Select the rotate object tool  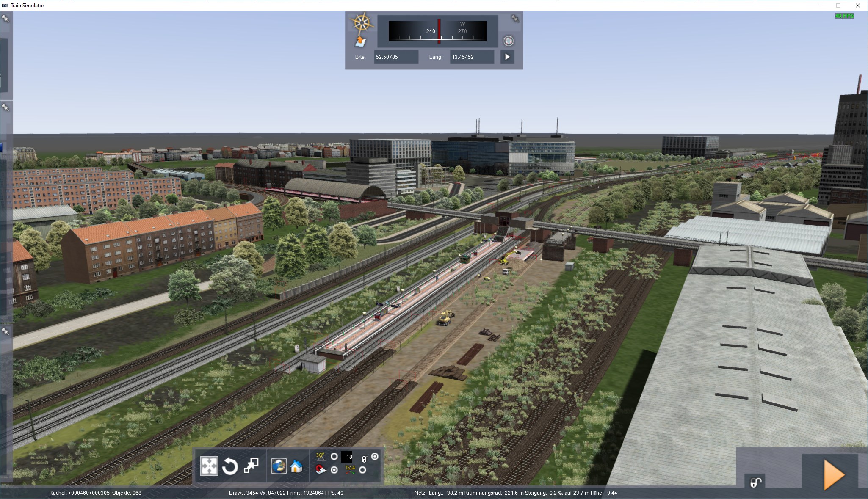pyautogui.click(x=230, y=466)
